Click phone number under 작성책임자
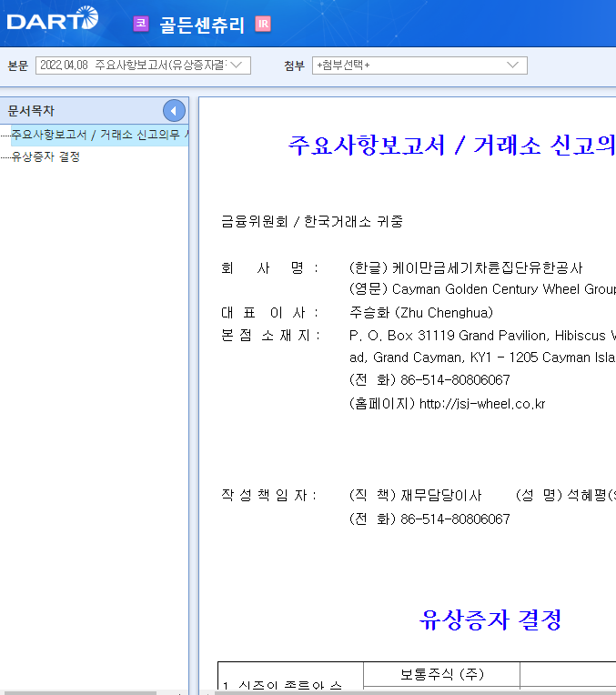Screen dimensions: 616x695 (455, 519)
